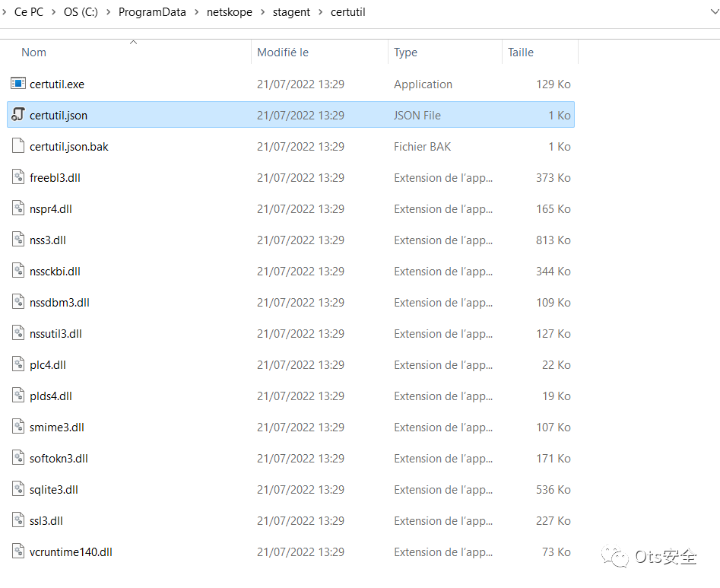The width and height of the screenshot is (720, 588).
Task: Click the nspr4.dll file icon
Action: point(18,208)
